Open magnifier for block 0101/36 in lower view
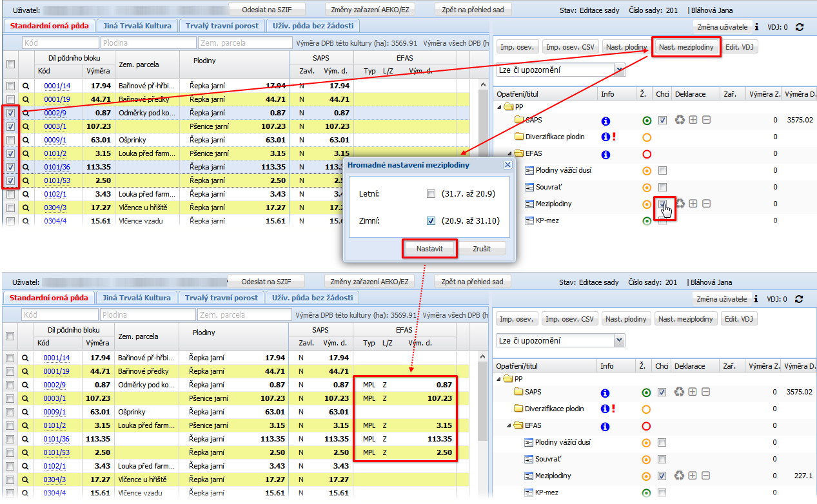Screen dimensions: 817x504 point(26,439)
